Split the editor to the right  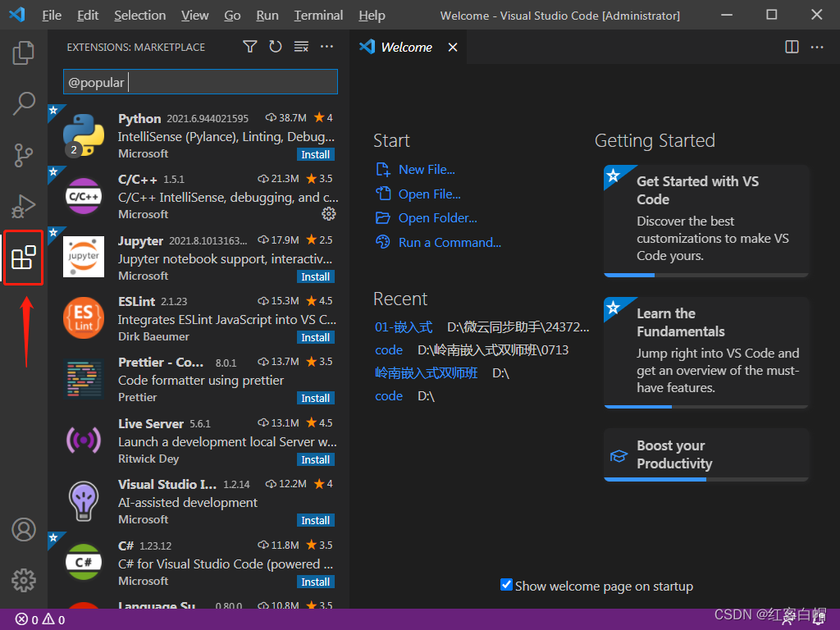click(x=792, y=47)
